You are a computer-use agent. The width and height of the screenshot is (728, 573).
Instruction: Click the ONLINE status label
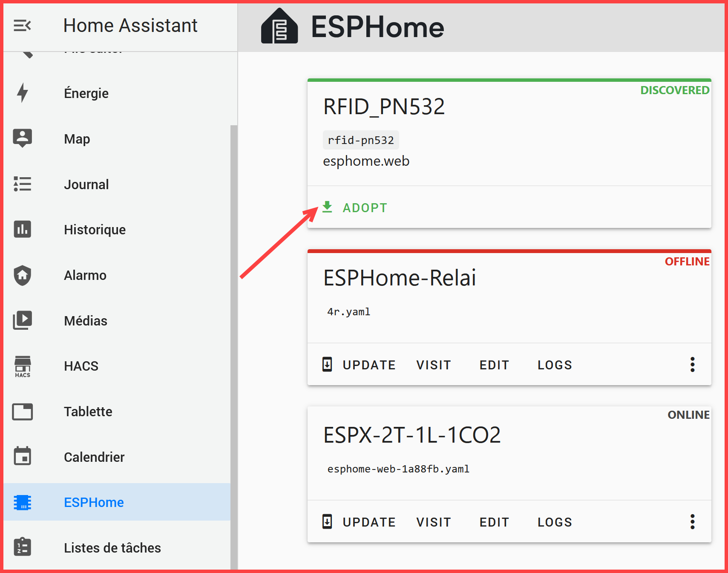coord(688,415)
